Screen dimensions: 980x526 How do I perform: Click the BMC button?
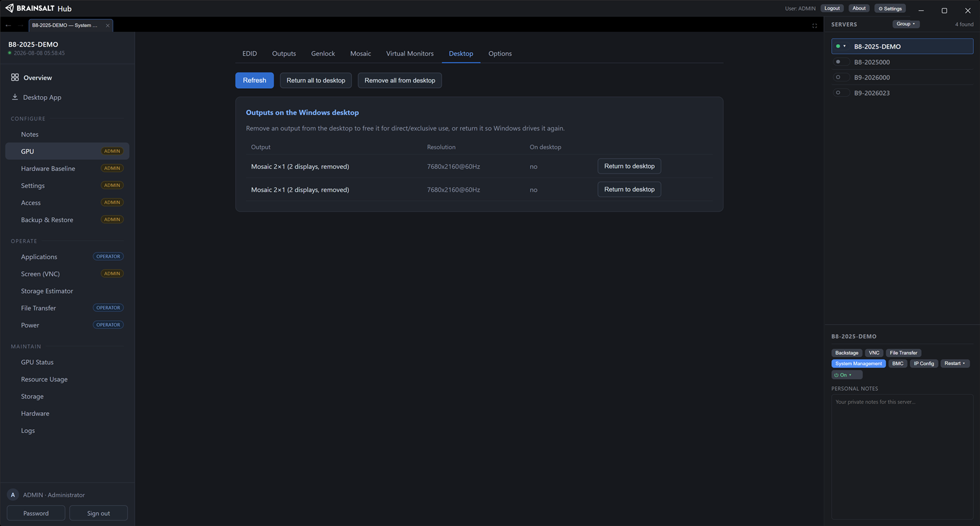tap(897, 364)
